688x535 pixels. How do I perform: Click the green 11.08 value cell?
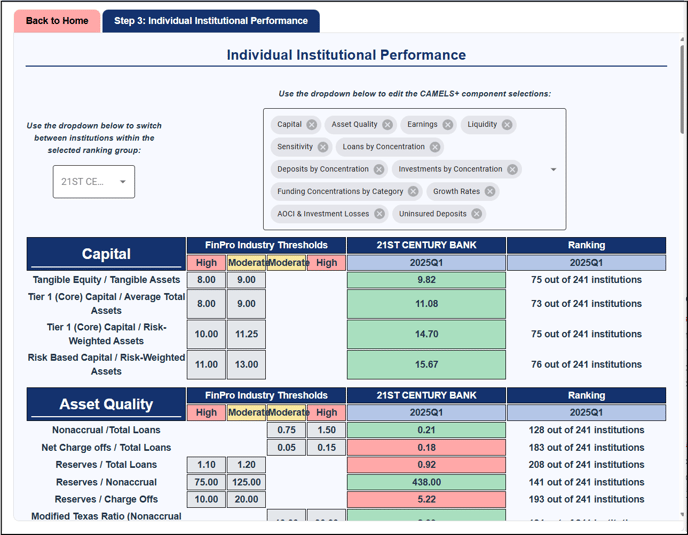(426, 304)
